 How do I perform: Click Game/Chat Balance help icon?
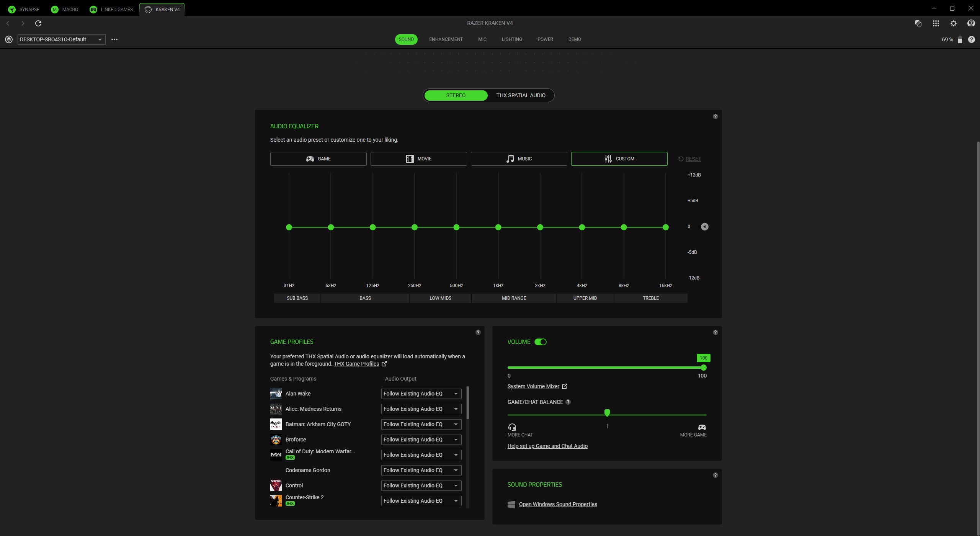coord(568,402)
